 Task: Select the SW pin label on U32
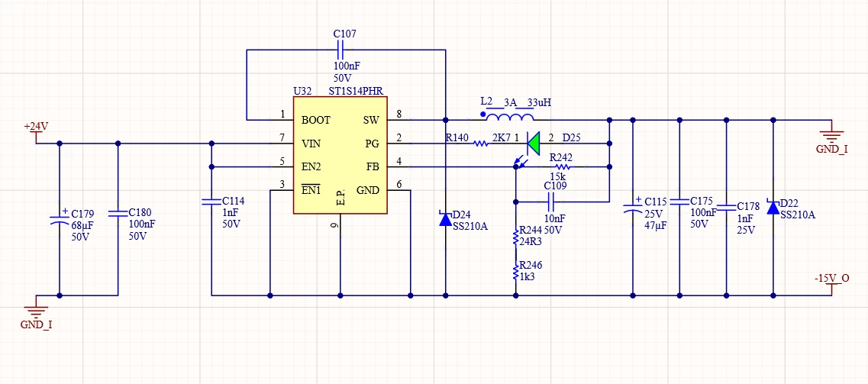click(x=371, y=120)
